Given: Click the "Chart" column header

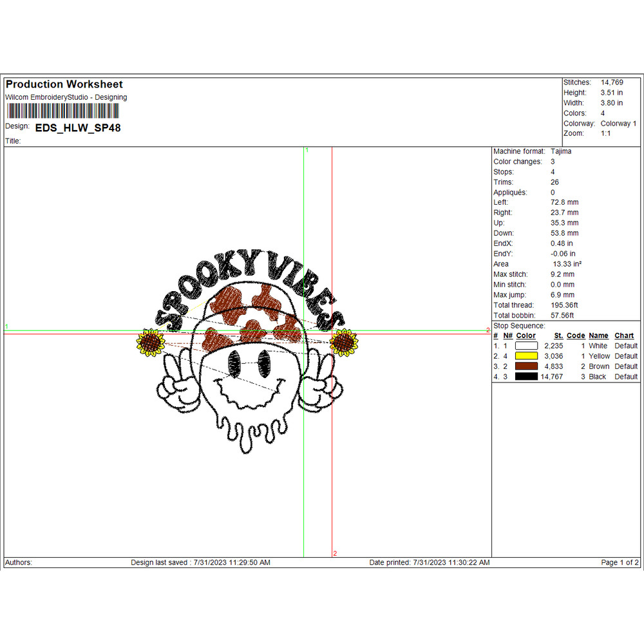Looking at the screenshot, I should point(624,336).
